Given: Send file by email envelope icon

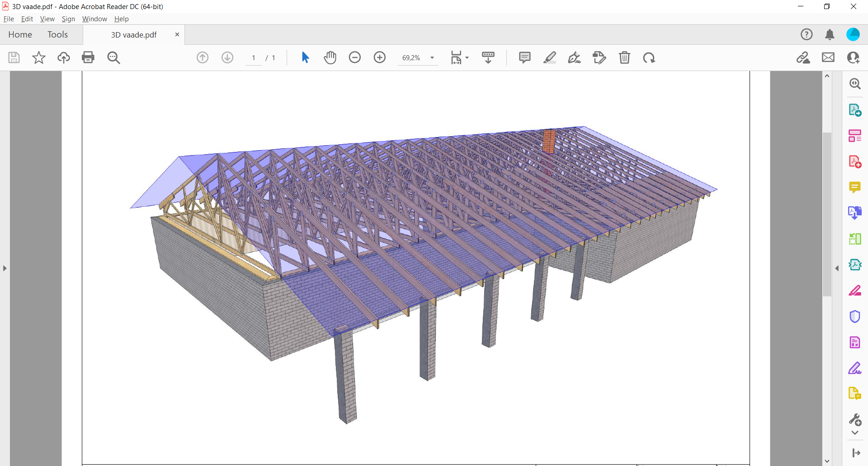Looking at the screenshot, I should (828, 57).
